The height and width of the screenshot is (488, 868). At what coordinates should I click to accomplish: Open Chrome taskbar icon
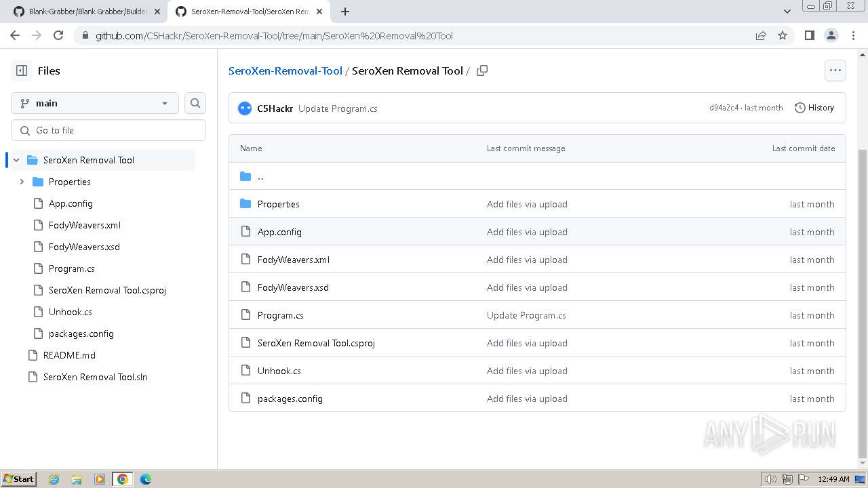coord(122,479)
